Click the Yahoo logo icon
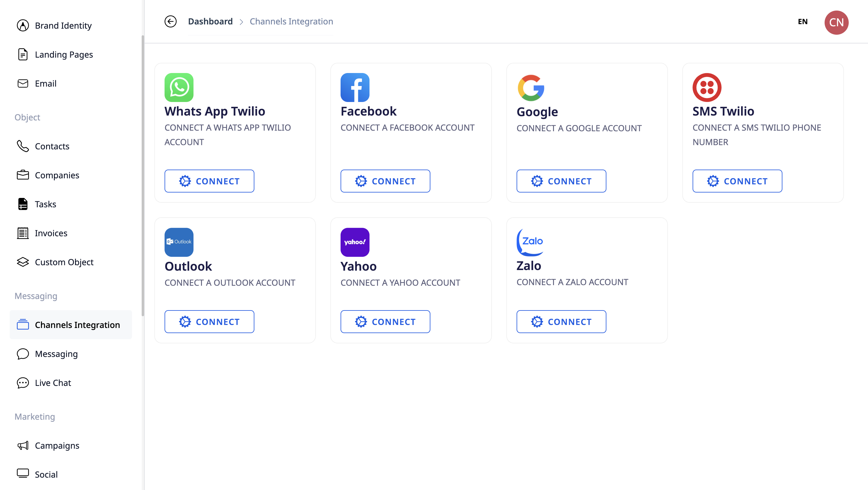 point(355,242)
